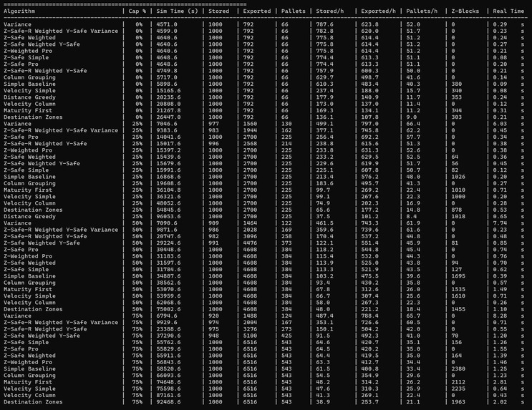Select "Distance Greedy" in the 25% cap row
Screen dimensions: 532x410
click(x=29, y=216)
